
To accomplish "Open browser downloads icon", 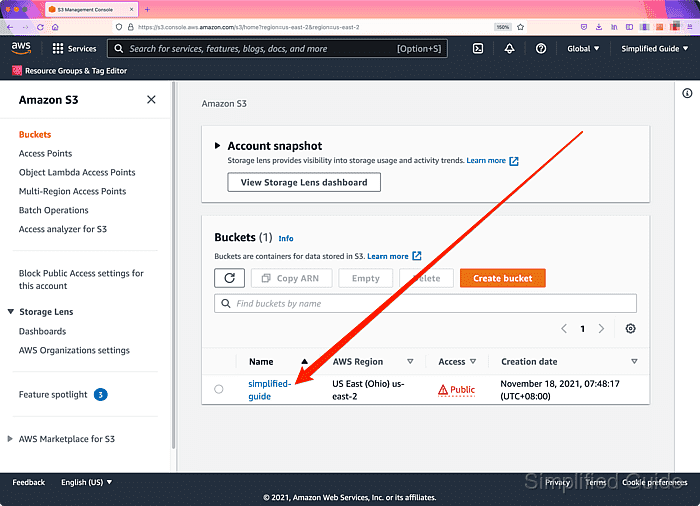I will pyautogui.click(x=599, y=27).
